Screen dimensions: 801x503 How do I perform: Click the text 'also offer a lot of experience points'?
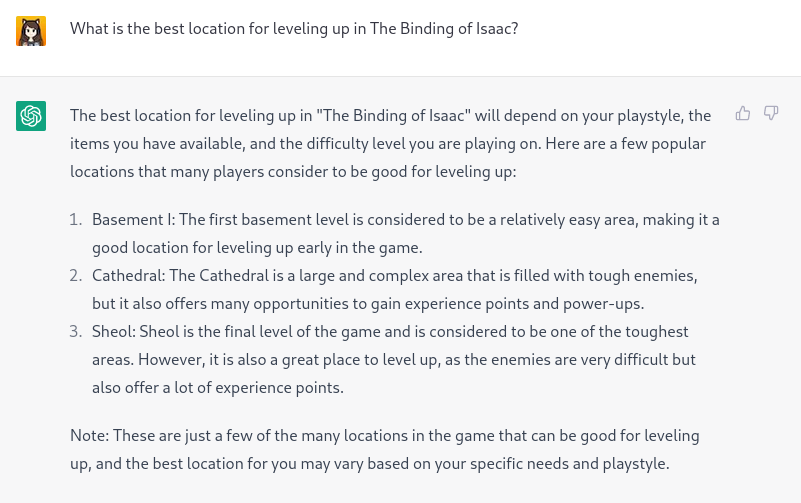pos(217,388)
